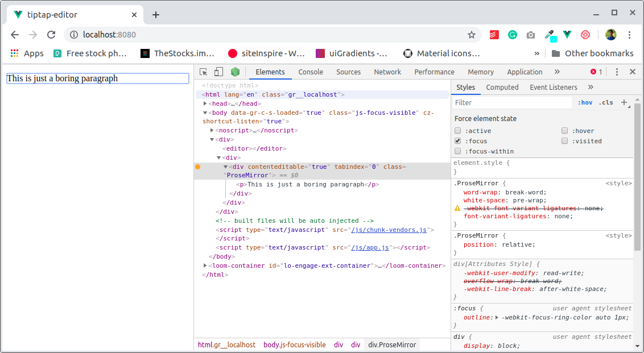The width and height of the screenshot is (644, 353).
Task: Click the Filter styles input field
Action: pyautogui.click(x=512, y=103)
